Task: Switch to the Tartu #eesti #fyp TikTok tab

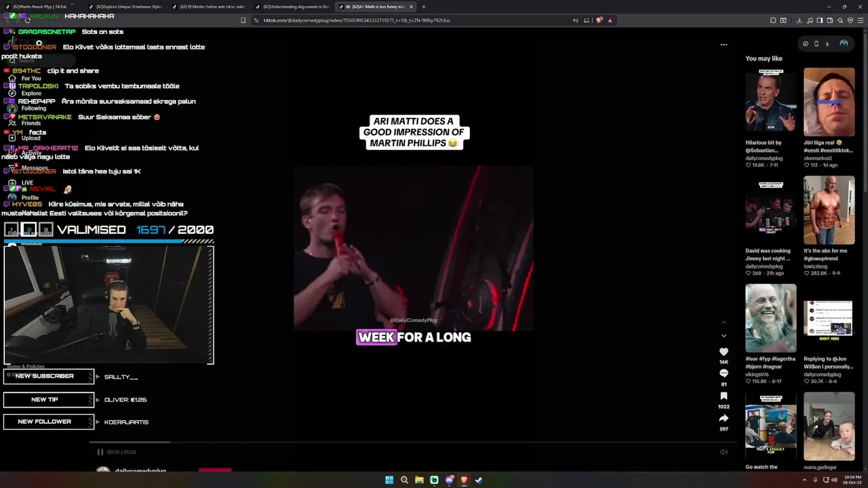Action: [41, 7]
